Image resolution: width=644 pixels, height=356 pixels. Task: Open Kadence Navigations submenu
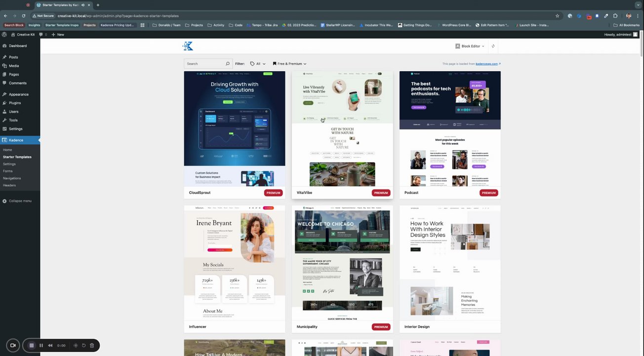[12, 178]
